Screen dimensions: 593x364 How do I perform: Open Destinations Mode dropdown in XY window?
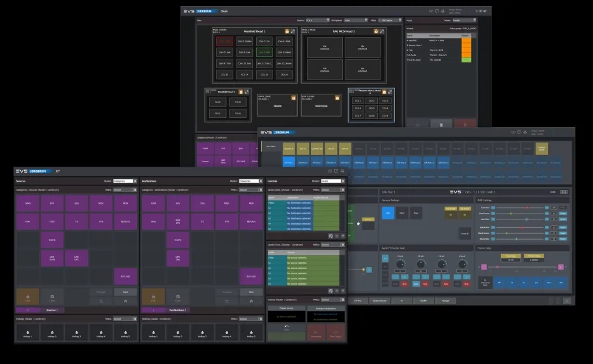(x=250, y=181)
